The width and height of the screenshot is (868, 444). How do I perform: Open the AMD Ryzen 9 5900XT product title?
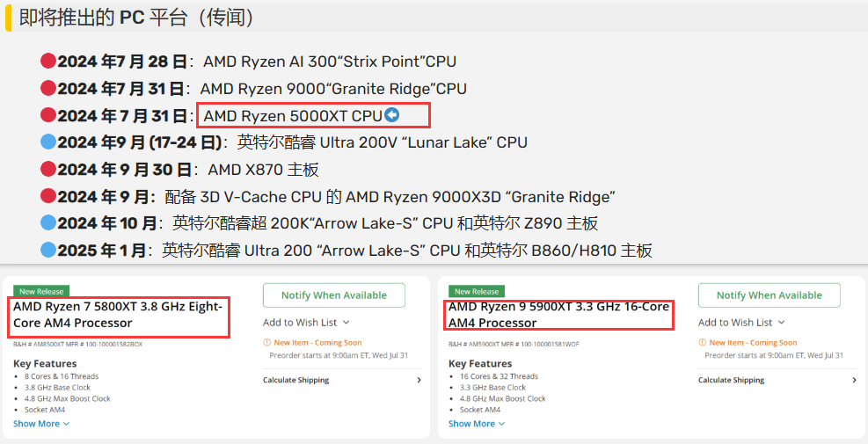[558, 315]
